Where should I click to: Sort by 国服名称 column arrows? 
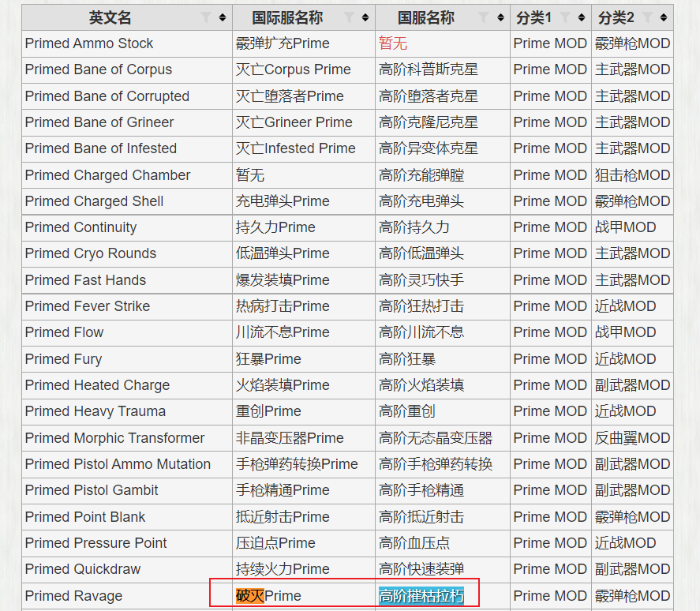[500, 17]
